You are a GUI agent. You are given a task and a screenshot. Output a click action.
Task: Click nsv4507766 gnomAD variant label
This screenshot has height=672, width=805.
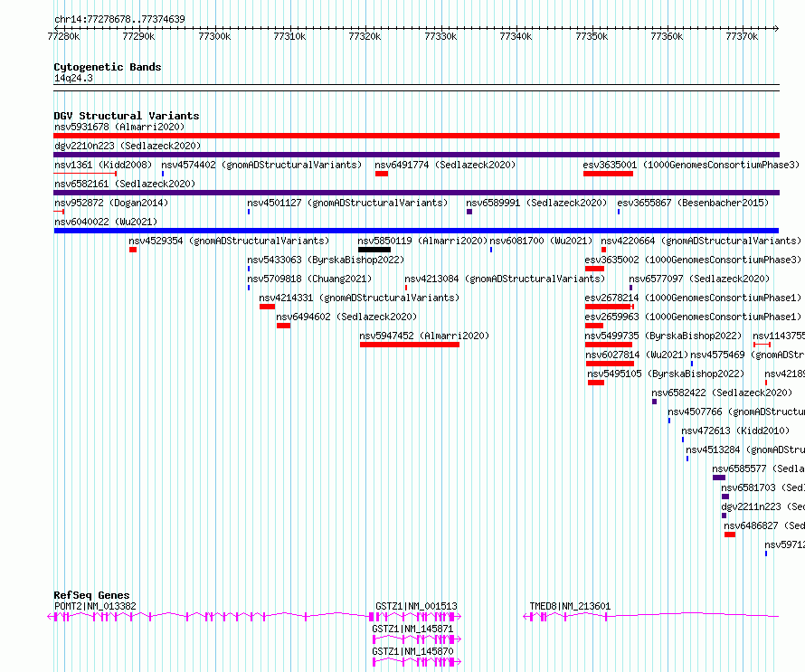coord(736,412)
